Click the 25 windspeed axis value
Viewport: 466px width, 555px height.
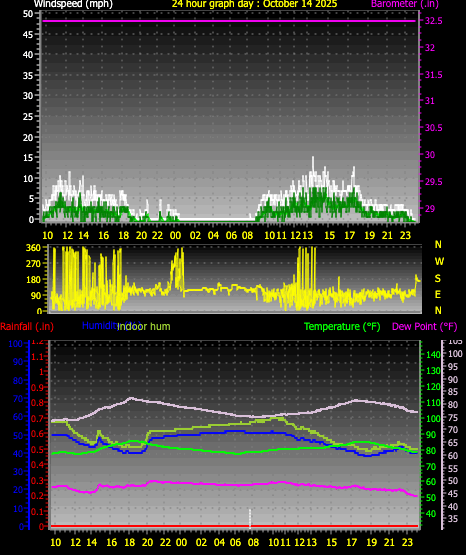[x=28, y=116]
